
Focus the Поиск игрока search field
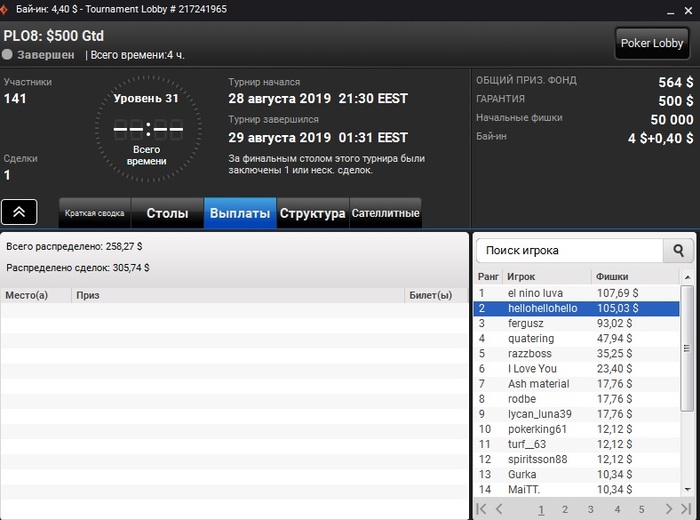click(x=570, y=250)
